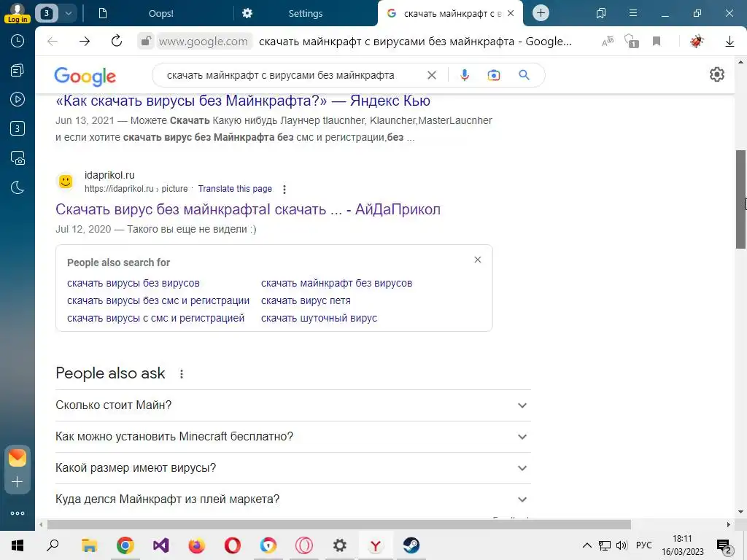Viewport: 747px width, 560px height.
Task: Search 'скачать шуточный вирус'
Action: coord(319,318)
